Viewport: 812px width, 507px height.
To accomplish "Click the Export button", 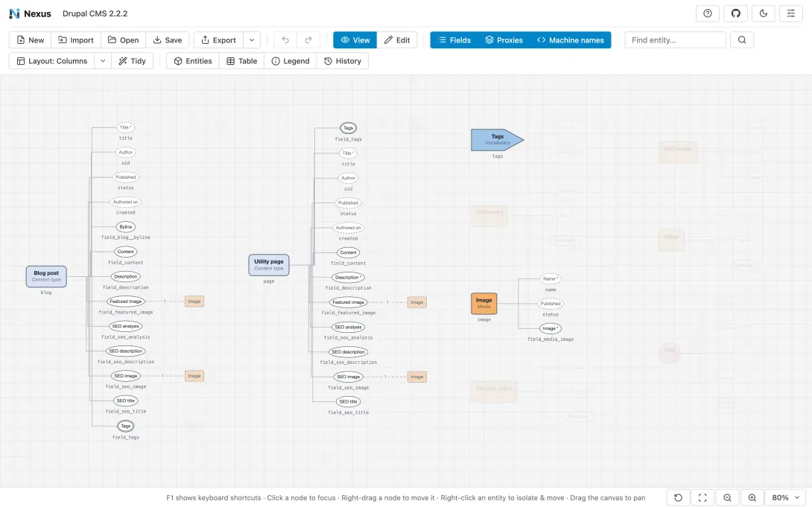I will 218,40.
